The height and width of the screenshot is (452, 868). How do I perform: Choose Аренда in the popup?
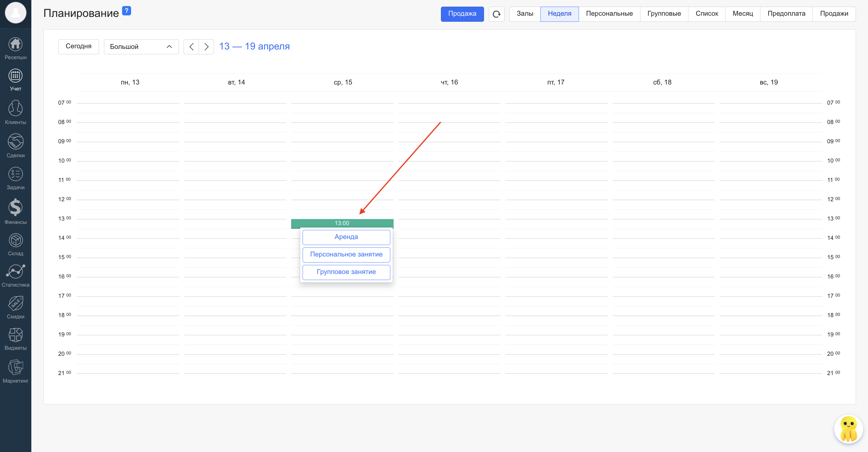(346, 237)
